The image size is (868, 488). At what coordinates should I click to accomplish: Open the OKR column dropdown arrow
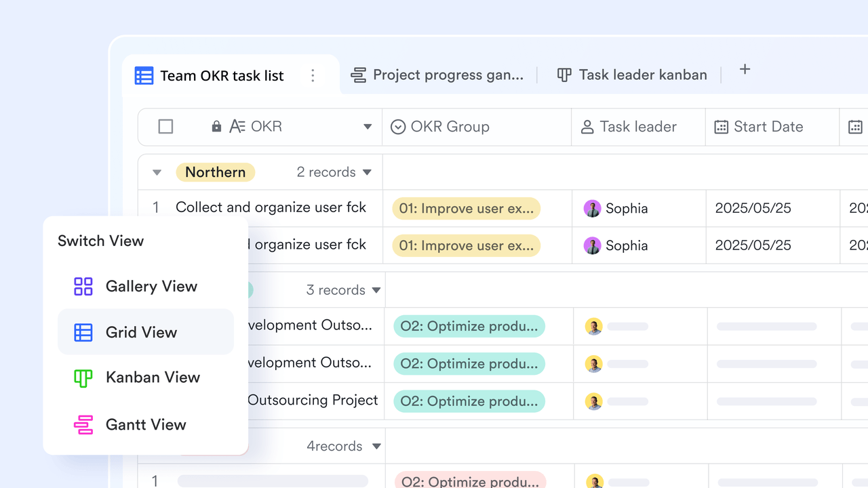(368, 127)
